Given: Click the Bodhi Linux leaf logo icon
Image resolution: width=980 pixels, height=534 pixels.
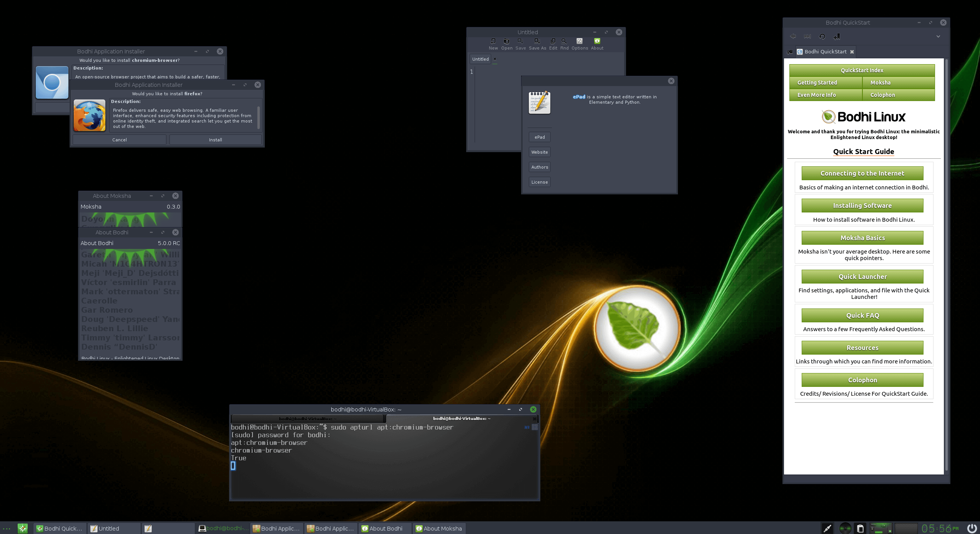Looking at the screenshot, I should (632, 327).
